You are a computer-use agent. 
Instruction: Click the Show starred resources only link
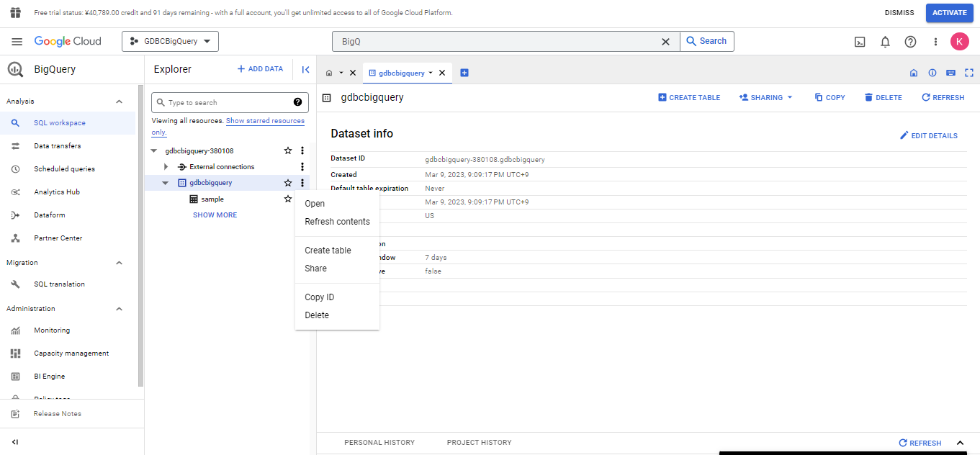pyautogui.click(x=265, y=121)
